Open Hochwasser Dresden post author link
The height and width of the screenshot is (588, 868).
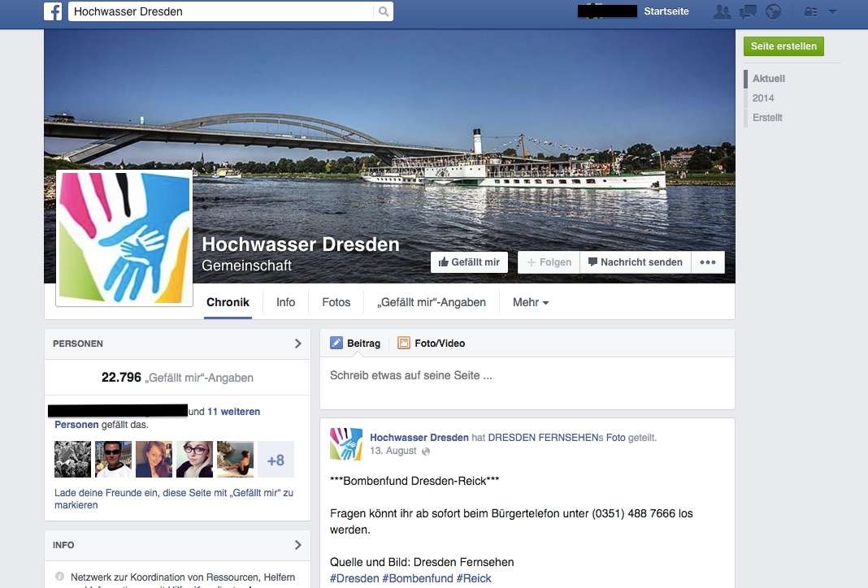pos(419,438)
